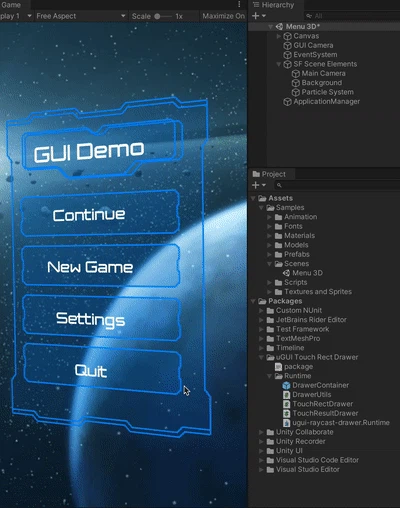
Task: Click the Settings menu button
Action: [102, 318]
